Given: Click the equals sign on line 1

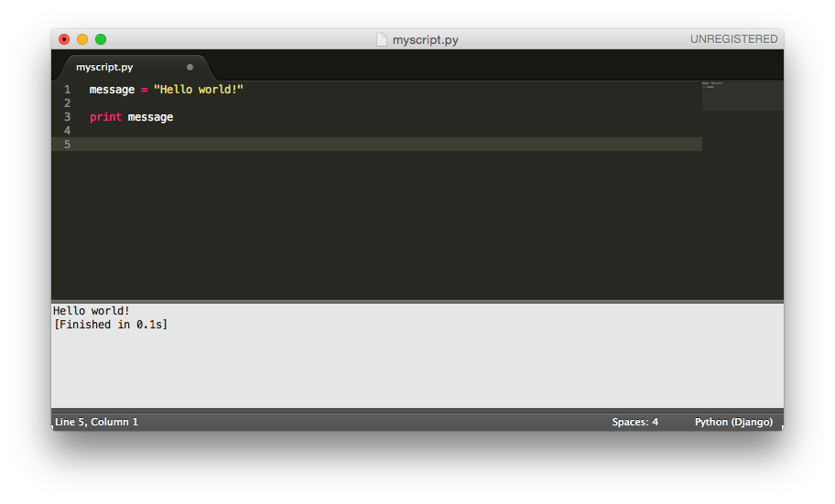Looking at the screenshot, I should (x=145, y=90).
